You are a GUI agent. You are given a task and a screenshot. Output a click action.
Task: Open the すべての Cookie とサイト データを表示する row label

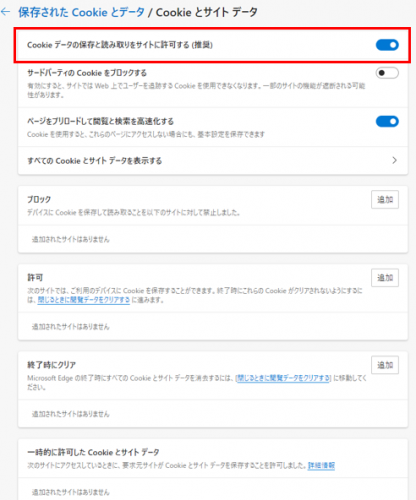(x=95, y=161)
